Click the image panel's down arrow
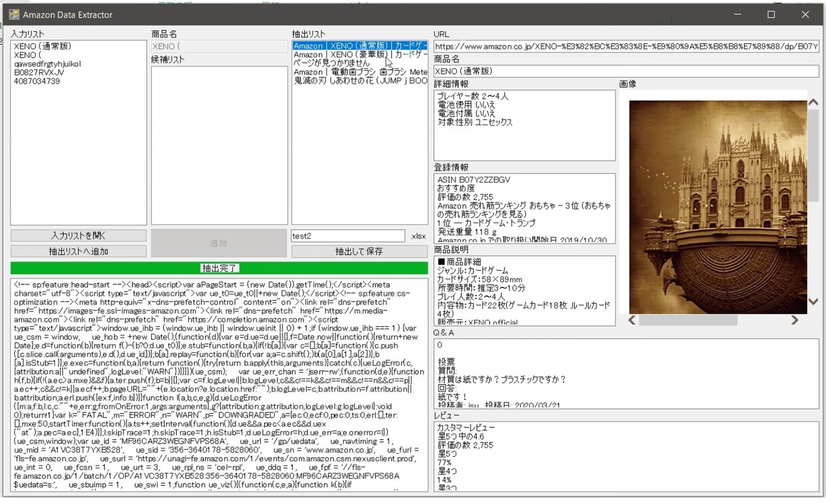826x504 pixels. [813, 302]
